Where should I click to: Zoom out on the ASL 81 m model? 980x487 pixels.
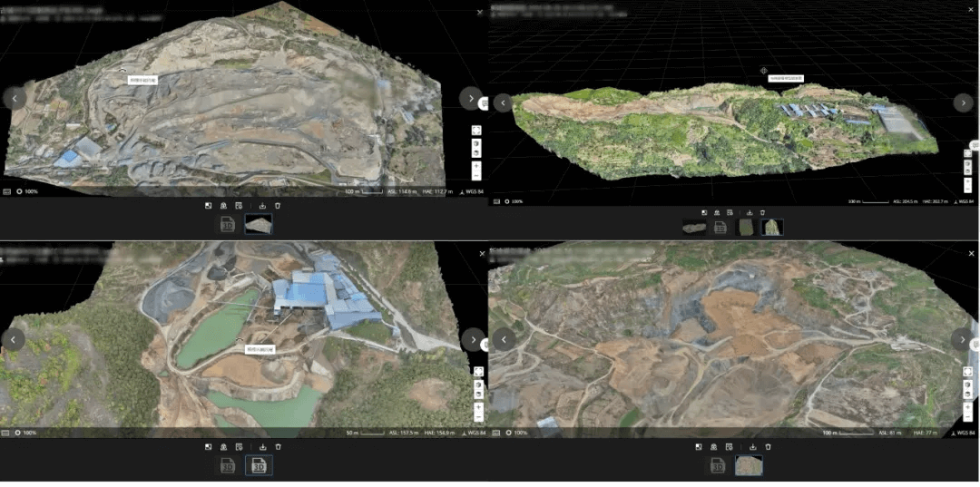(967, 417)
